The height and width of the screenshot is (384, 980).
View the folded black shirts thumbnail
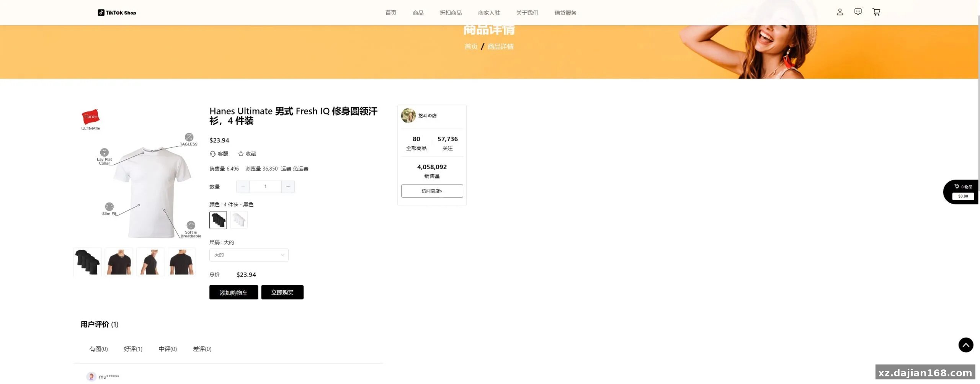point(87,262)
